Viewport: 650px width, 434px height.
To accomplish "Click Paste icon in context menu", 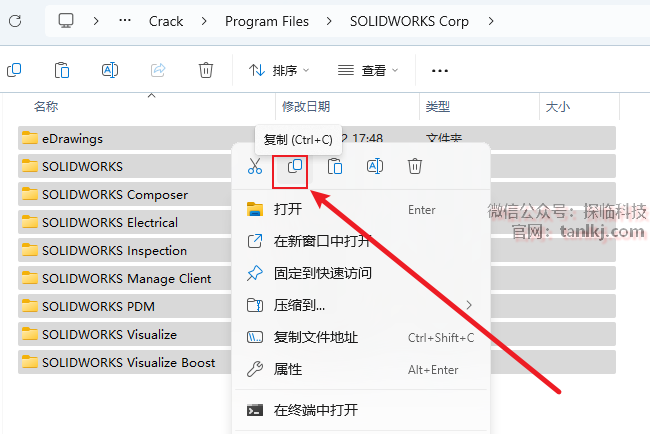I will click(x=335, y=166).
